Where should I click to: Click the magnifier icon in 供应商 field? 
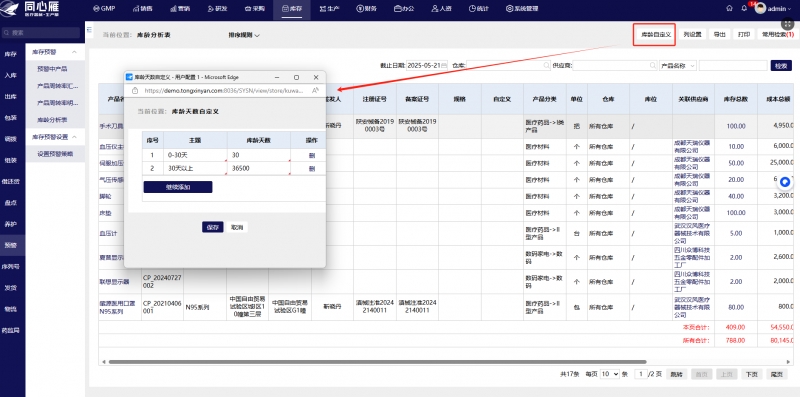[x=653, y=65]
